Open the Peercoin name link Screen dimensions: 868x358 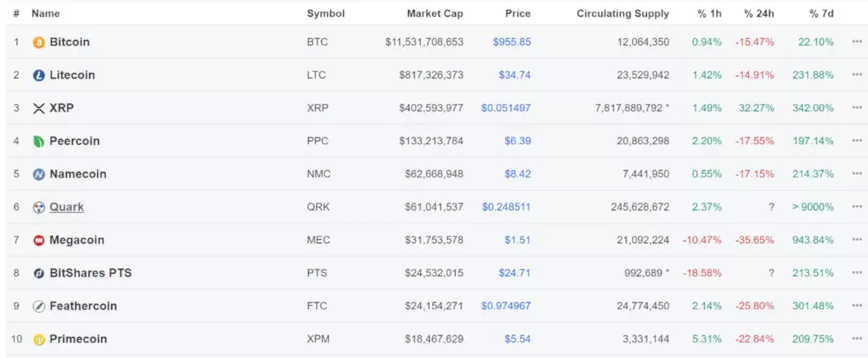75,141
